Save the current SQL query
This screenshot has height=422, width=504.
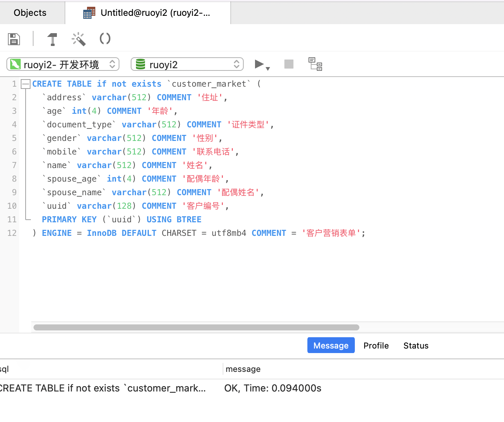pyautogui.click(x=14, y=39)
